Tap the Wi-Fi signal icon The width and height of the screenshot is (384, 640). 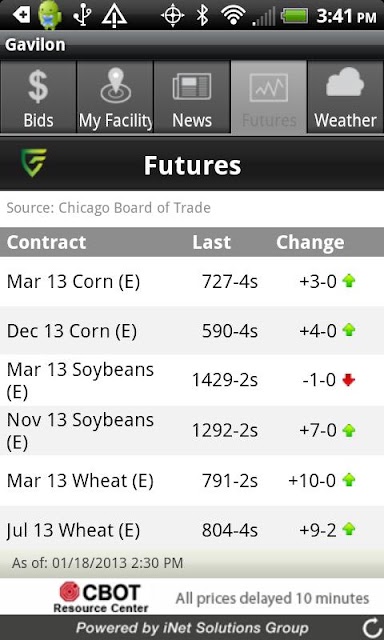click(235, 16)
